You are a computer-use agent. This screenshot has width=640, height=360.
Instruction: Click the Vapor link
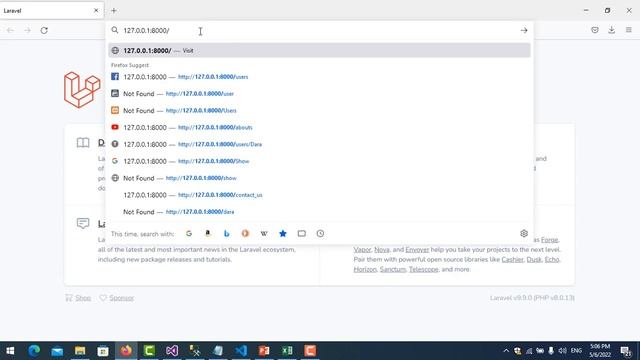click(362, 249)
